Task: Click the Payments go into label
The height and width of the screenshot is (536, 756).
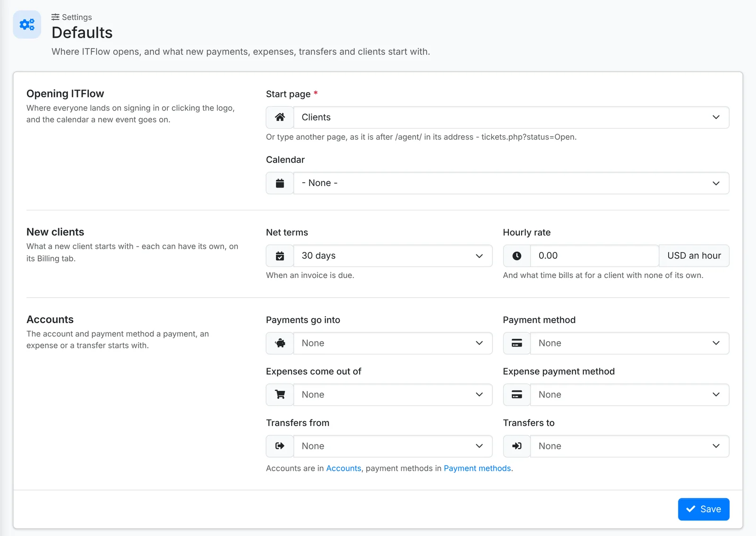Action: pyautogui.click(x=303, y=320)
